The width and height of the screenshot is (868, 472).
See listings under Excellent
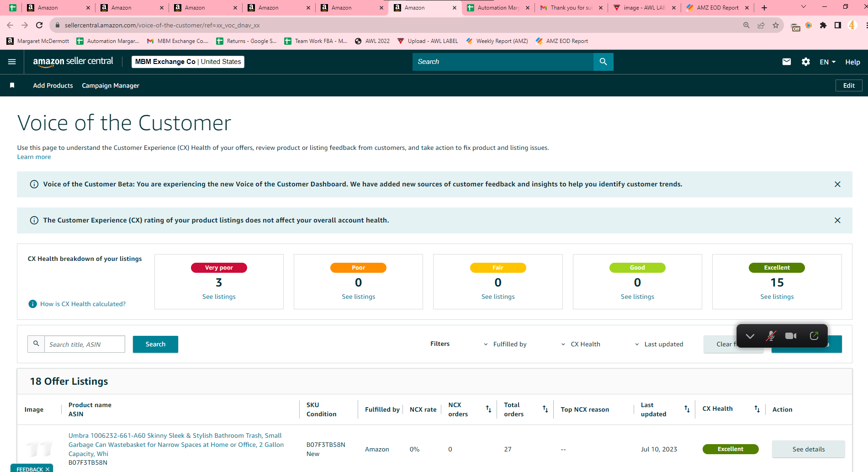pos(777,297)
